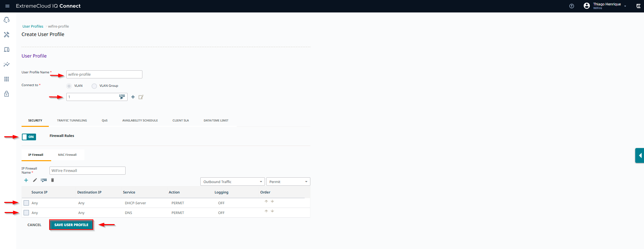The width and height of the screenshot is (644, 249).
Task: Move DNS rule up
Action: click(x=266, y=211)
